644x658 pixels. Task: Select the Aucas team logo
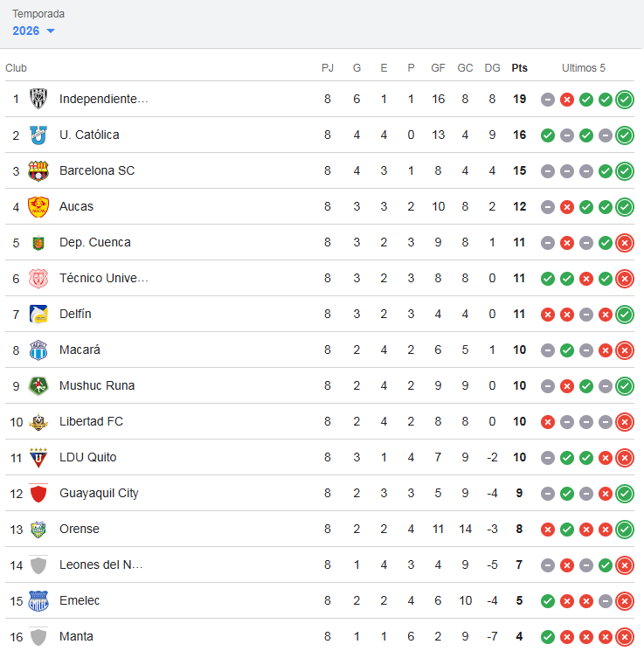[x=38, y=206]
